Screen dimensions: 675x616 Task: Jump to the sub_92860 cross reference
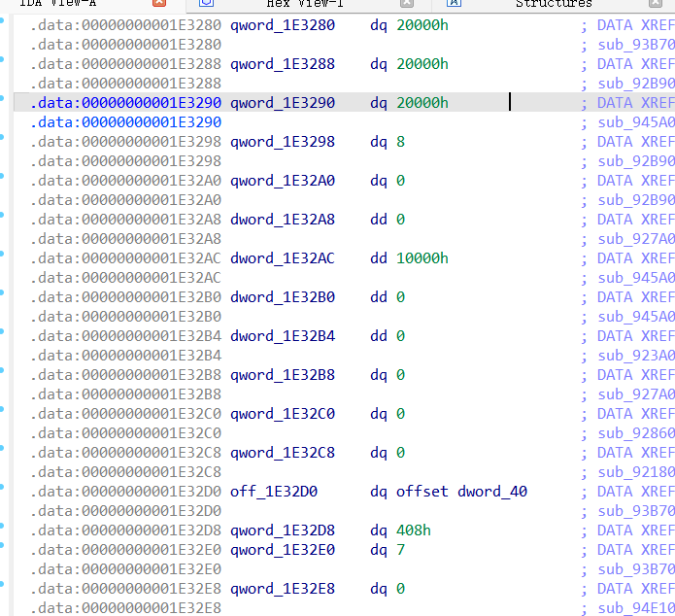click(636, 433)
